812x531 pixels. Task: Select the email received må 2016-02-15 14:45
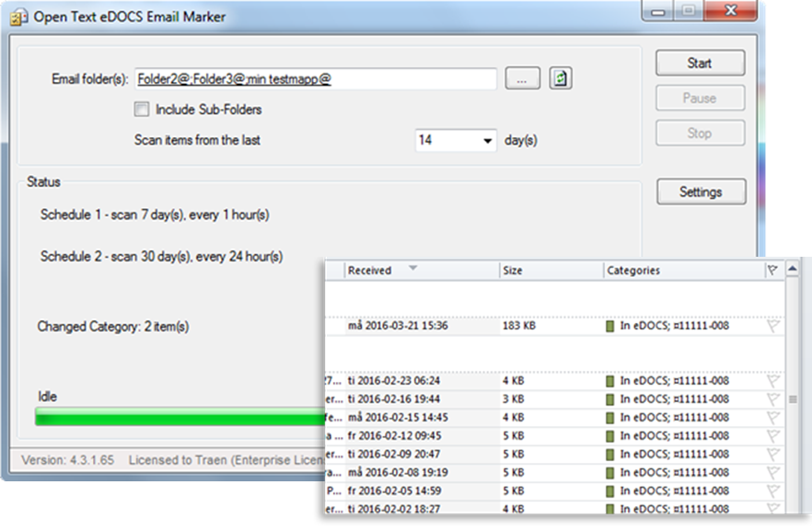[x=554, y=418]
